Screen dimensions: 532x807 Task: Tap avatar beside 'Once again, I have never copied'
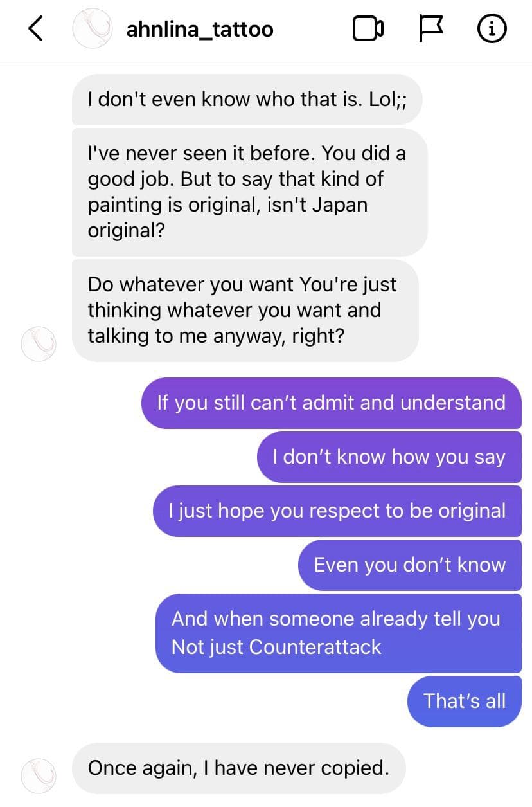(x=39, y=775)
